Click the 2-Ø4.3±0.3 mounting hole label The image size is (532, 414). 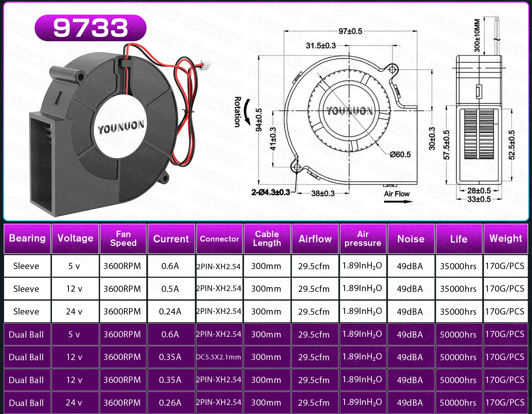[x=271, y=192]
